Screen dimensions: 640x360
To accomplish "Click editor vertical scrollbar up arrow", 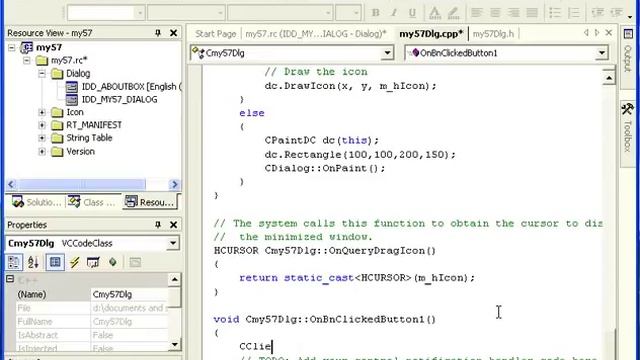I will click(x=609, y=78).
